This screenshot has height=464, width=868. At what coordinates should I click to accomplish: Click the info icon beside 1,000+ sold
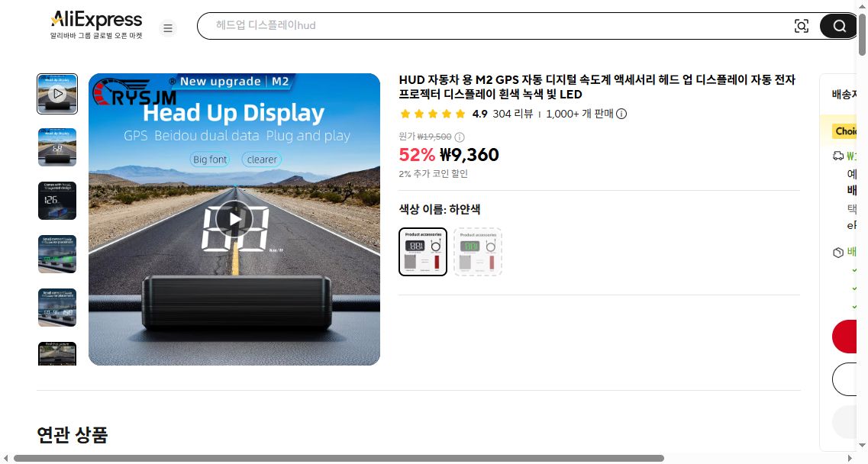[x=621, y=114]
